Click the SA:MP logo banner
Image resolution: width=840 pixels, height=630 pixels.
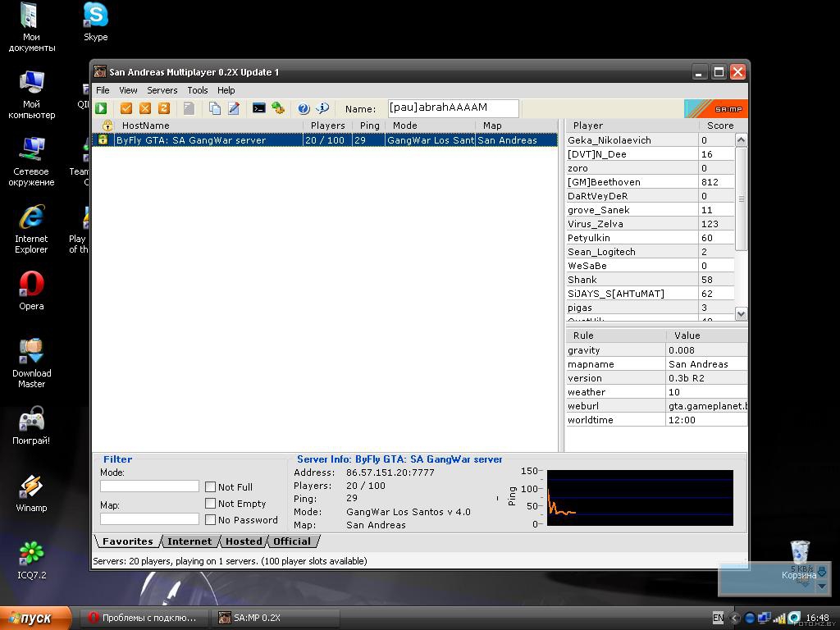click(715, 109)
